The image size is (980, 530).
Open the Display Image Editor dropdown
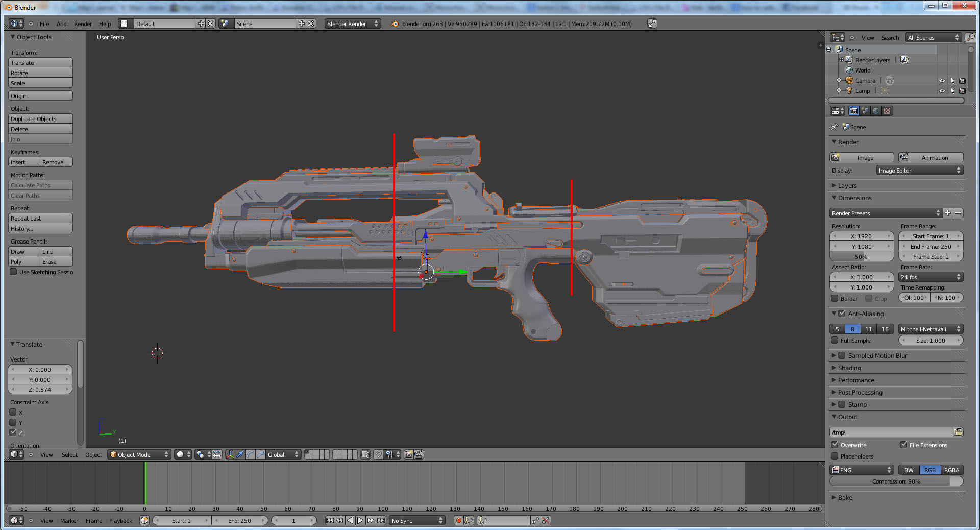point(920,170)
